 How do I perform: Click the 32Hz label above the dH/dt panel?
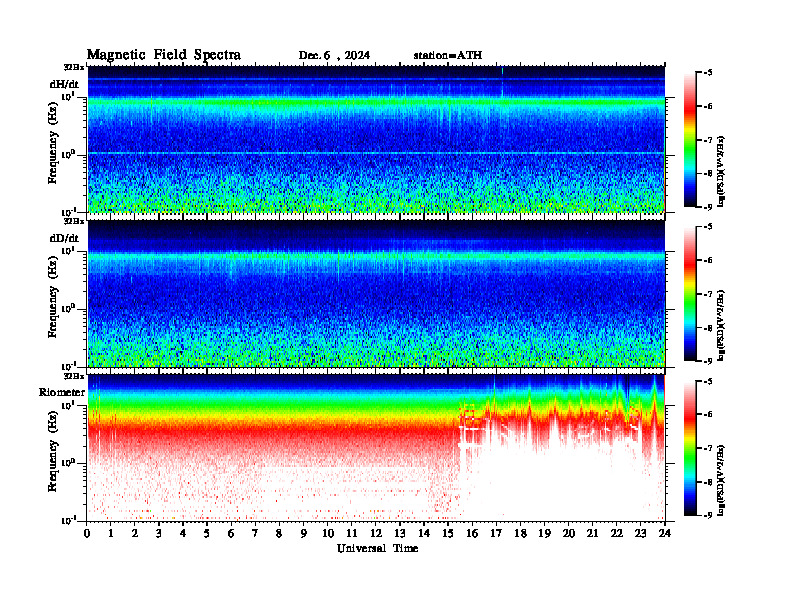pyautogui.click(x=74, y=66)
